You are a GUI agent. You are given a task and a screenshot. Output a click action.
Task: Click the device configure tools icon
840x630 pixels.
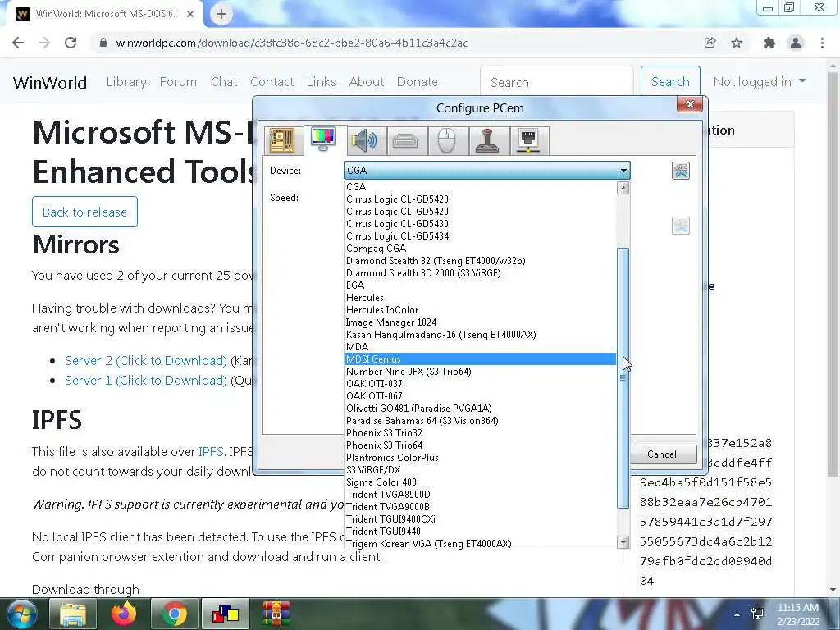point(681,171)
